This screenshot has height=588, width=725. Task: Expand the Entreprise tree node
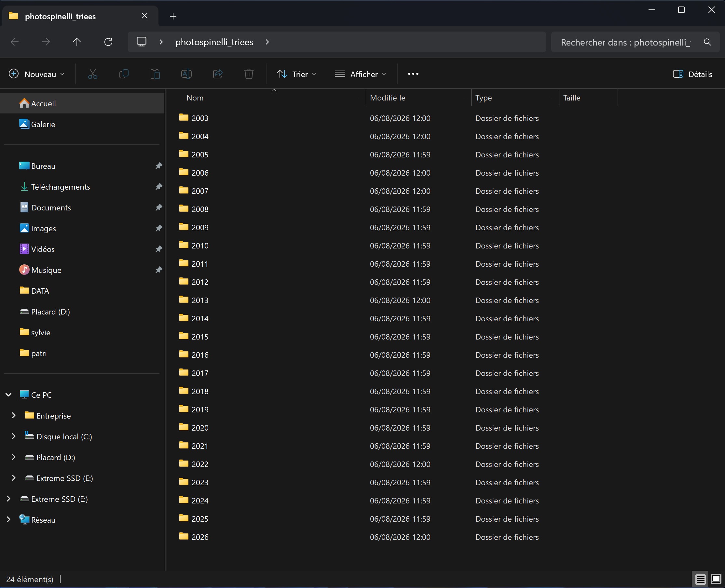14,416
